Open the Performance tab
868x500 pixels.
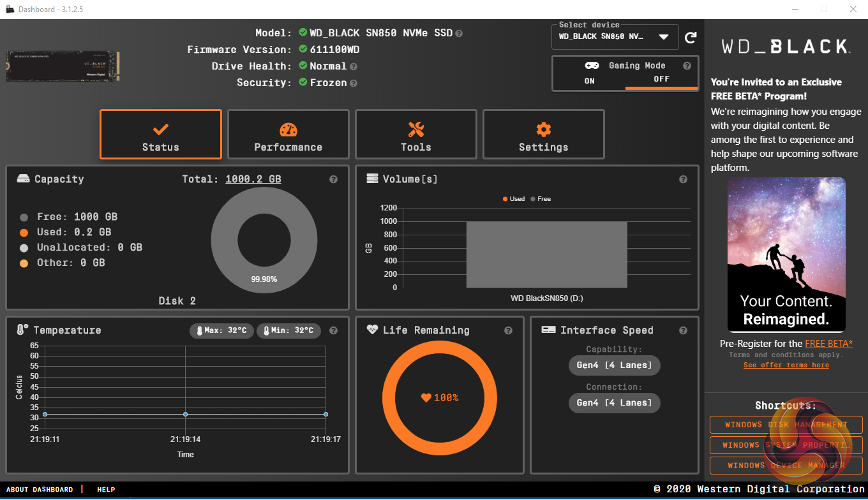[x=288, y=135]
